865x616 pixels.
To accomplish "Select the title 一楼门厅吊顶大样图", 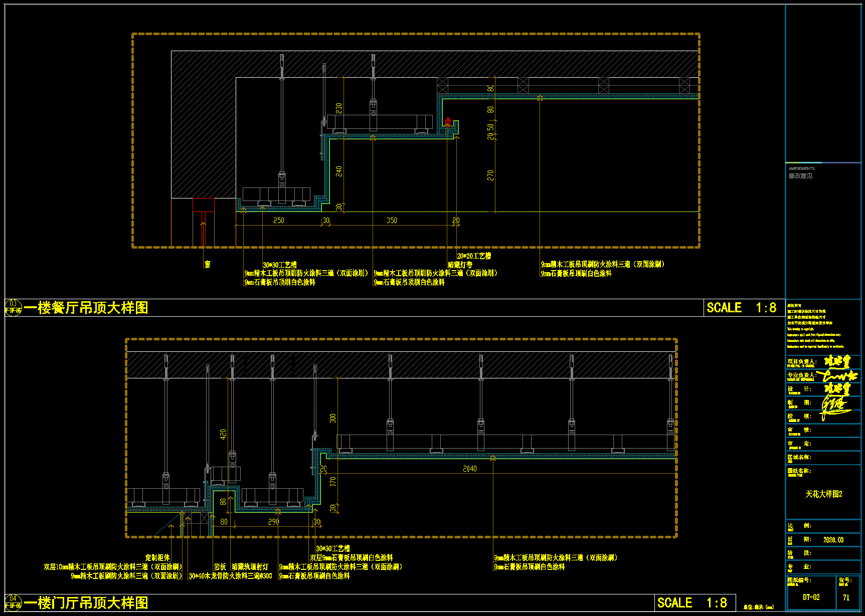I will click(x=86, y=602).
